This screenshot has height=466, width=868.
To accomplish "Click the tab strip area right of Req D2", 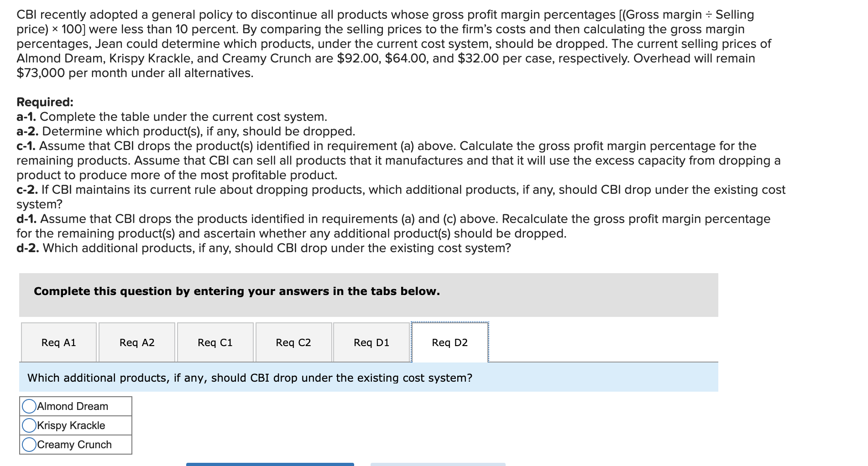I will click(593, 342).
